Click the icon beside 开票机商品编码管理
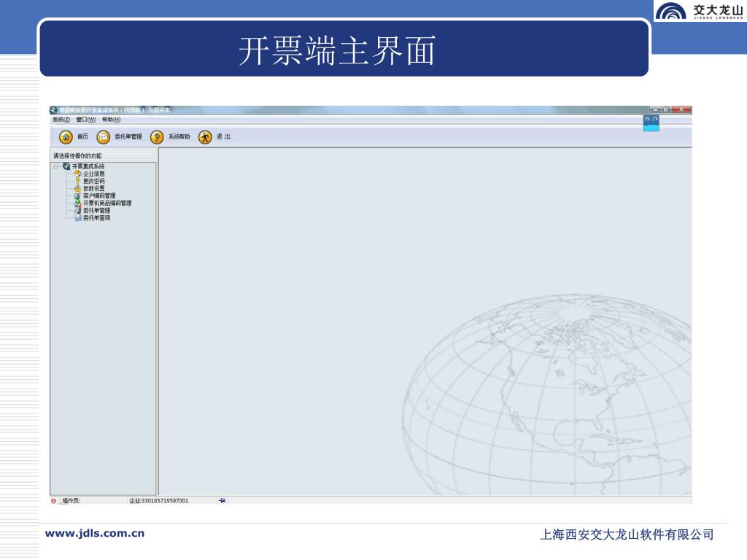This screenshot has width=747, height=560. tap(78, 203)
